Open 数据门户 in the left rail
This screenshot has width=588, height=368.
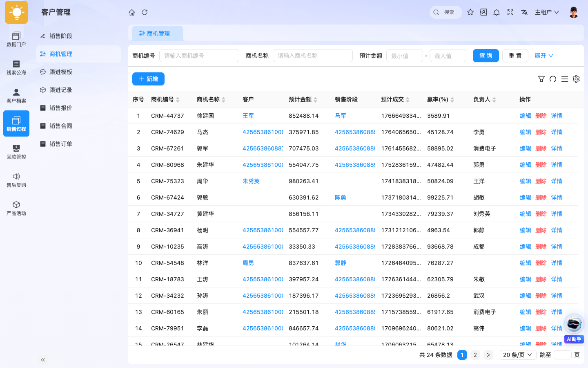(x=16, y=39)
